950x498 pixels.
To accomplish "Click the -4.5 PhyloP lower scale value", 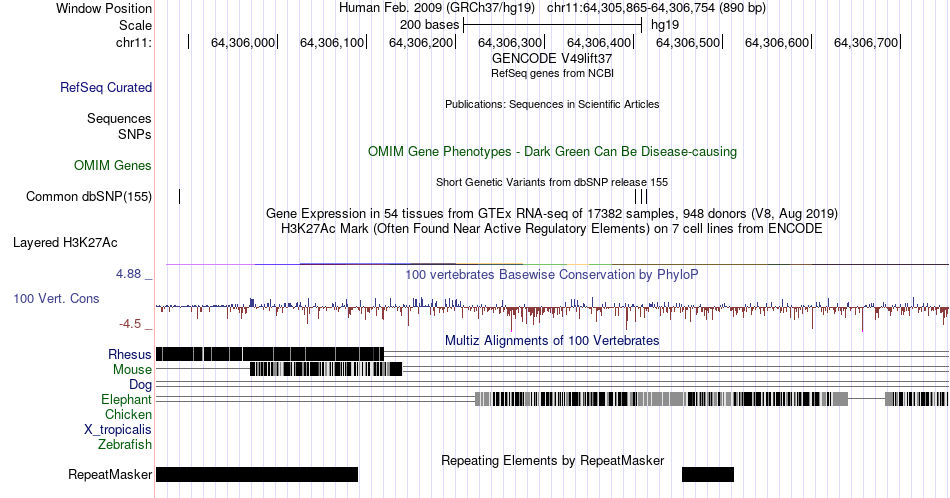I will (130, 324).
